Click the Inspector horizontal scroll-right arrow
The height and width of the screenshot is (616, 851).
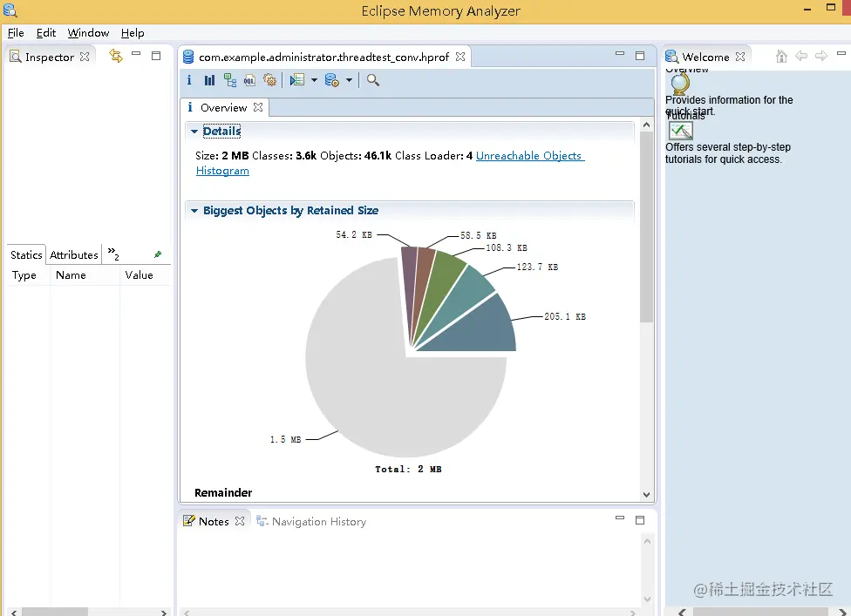[x=163, y=613]
